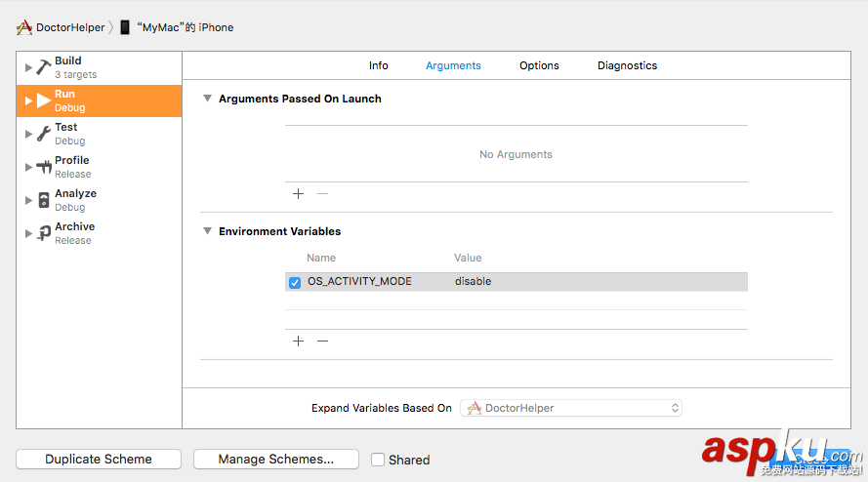Toggle the Shared scheme checkbox
Image resolution: width=868 pixels, height=482 pixels.
coord(378,460)
